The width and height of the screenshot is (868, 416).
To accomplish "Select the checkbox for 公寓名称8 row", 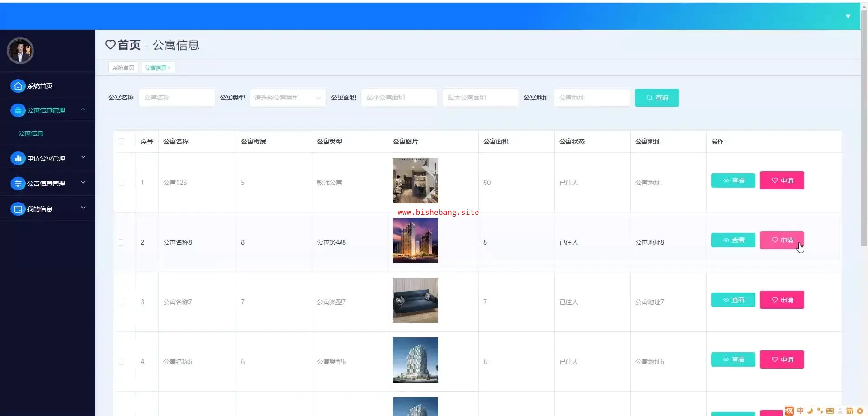I will click(121, 242).
